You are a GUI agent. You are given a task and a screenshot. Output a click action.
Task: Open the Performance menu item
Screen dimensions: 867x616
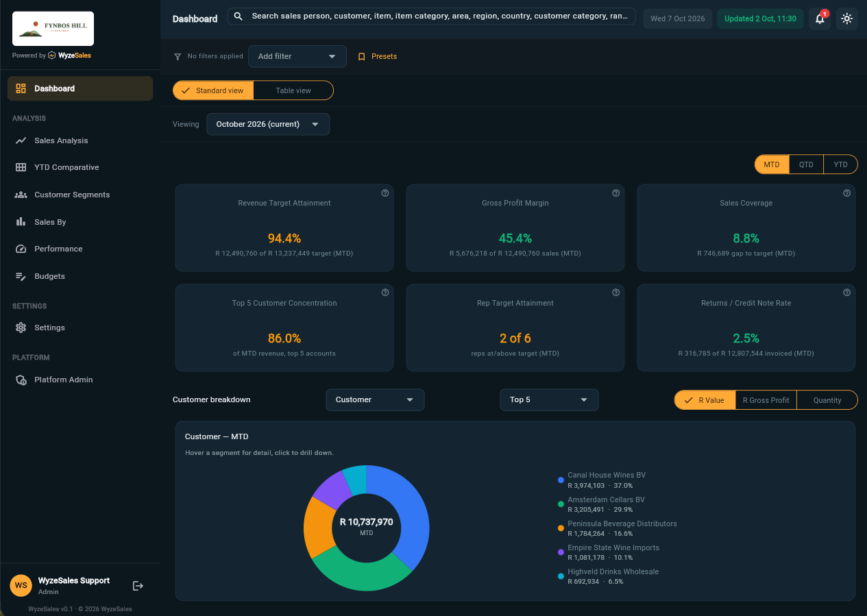[x=80, y=249]
